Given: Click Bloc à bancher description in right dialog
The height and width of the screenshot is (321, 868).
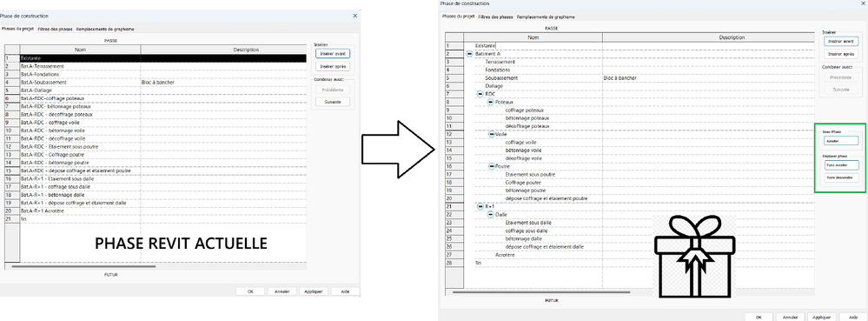Looking at the screenshot, I should [620, 78].
